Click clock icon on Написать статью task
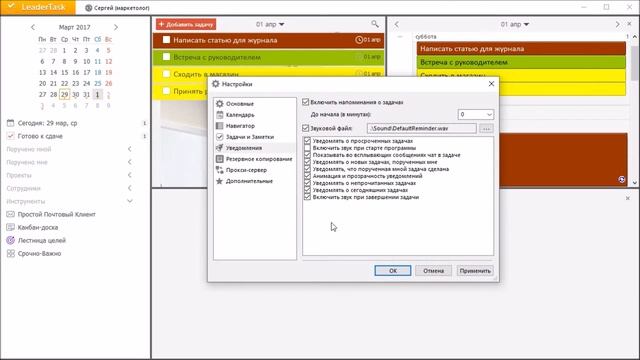This screenshot has height=360, width=640. pos(359,40)
